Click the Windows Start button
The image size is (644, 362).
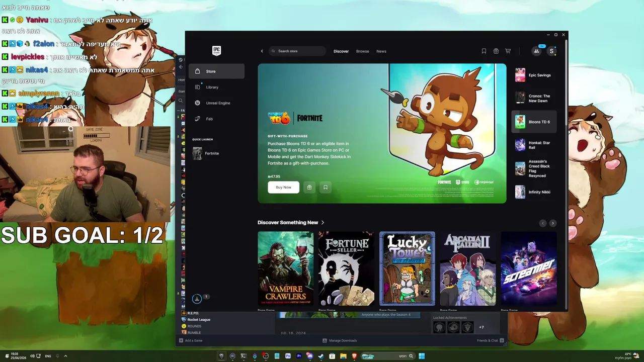click(x=422, y=356)
